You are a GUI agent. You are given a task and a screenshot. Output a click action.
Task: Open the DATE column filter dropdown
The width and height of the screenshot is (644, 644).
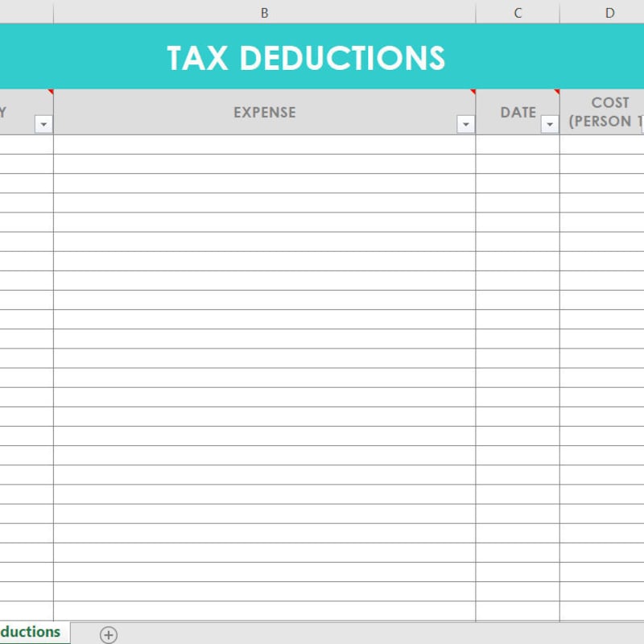550,124
